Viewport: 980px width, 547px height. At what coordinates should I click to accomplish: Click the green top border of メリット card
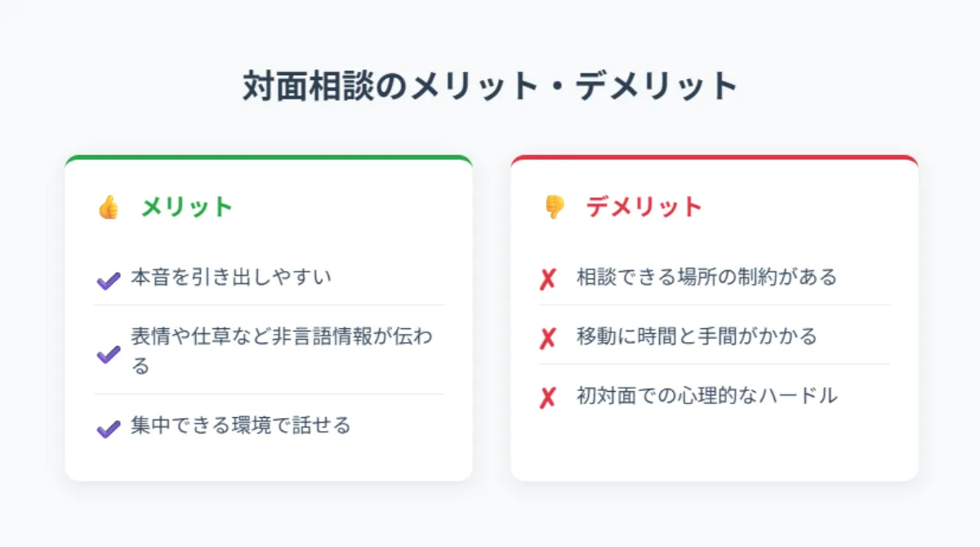coord(269,157)
